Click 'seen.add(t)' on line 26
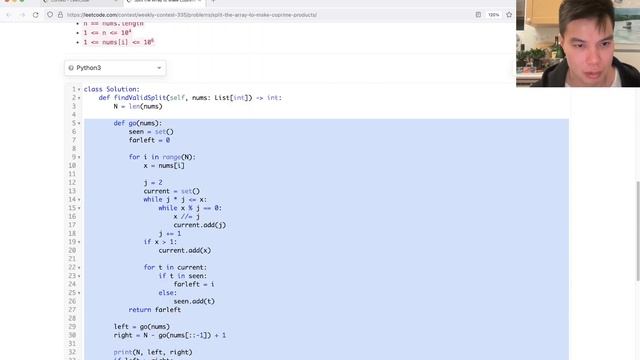This screenshot has width=640, height=360. point(194,302)
